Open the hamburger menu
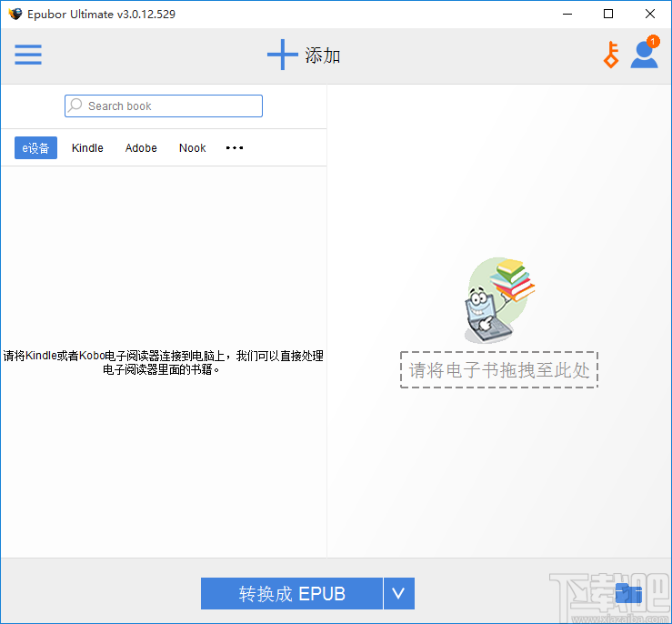672x624 pixels. click(x=28, y=55)
